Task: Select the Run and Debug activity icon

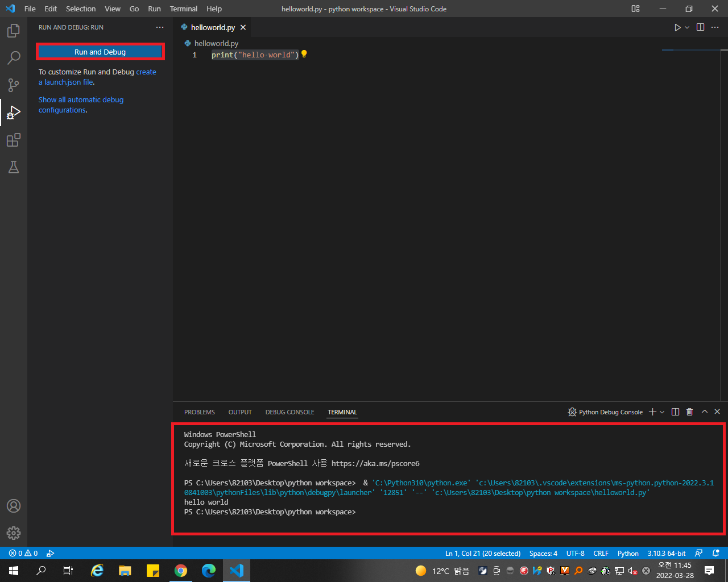Action: (14, 113)
